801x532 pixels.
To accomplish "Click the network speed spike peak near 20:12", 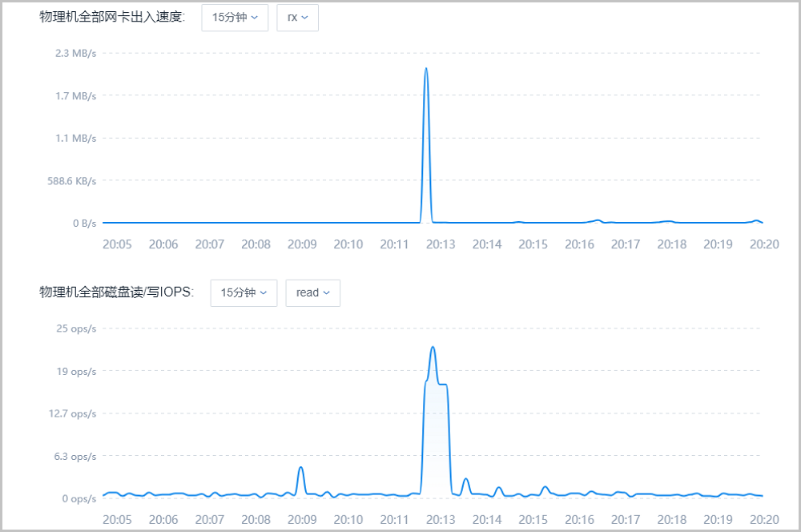I will click(x=426, y=69).
